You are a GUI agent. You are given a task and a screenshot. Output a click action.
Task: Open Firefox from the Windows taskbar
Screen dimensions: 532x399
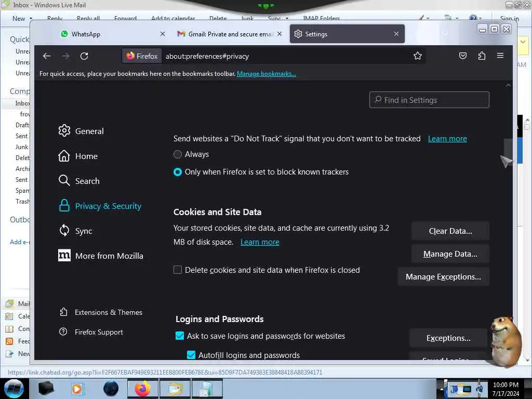click(143, 389)
